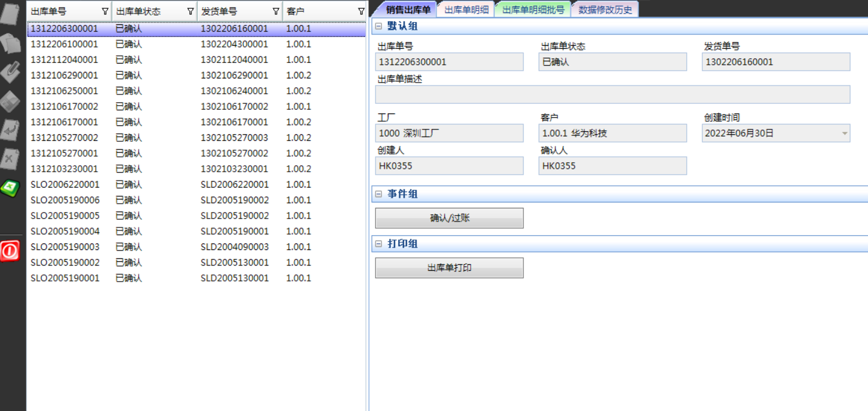Sort by 发货单号 column header
The image size is (868, 411).
(x=219, y=11)
